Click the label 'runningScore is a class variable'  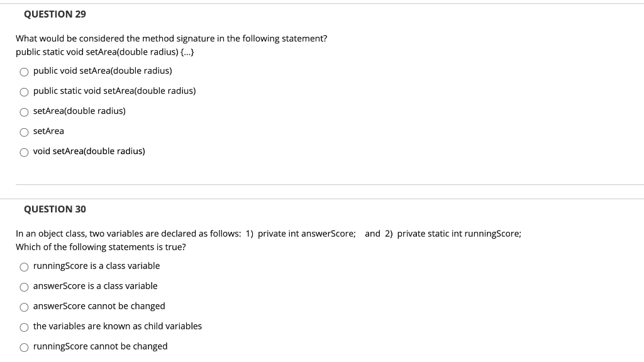point(96,266)
